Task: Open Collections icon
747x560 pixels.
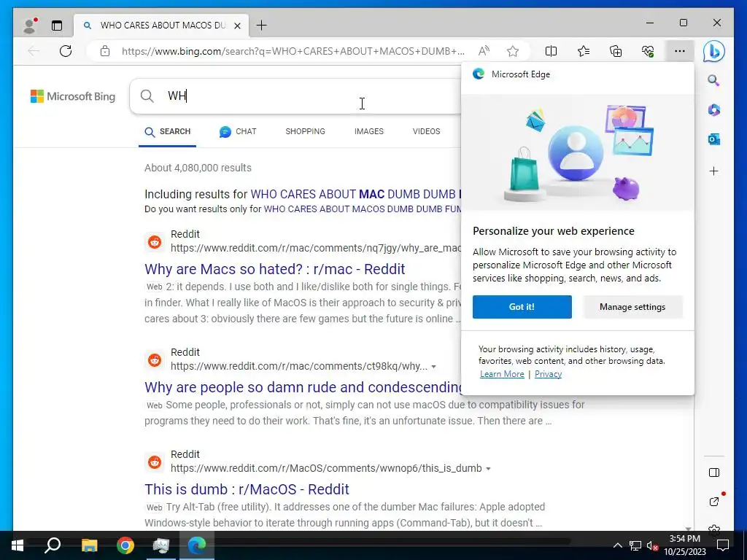Action: coord(616,51)
